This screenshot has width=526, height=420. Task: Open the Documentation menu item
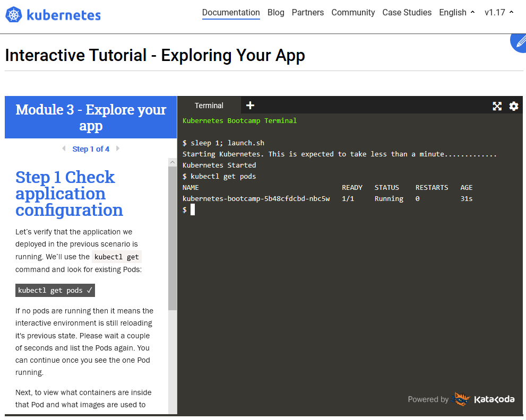tap(231, 13)
